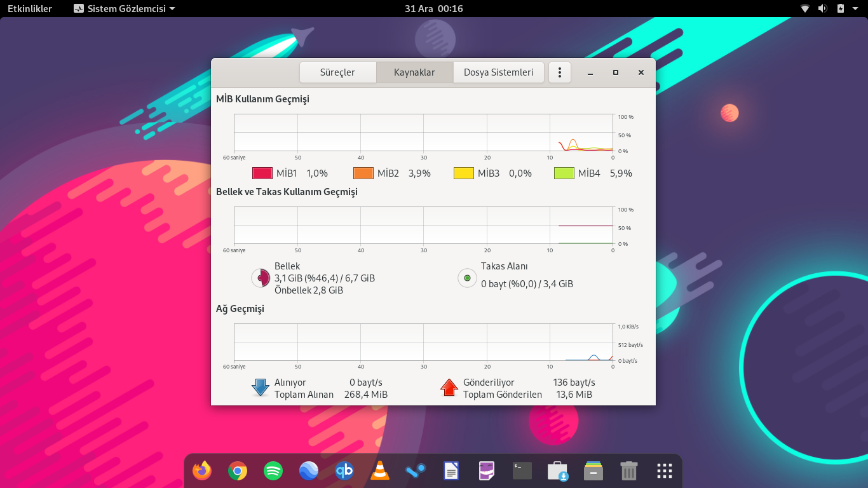Click swap usage text 0 bayt (%0,0) / 3,4 GiB
This screenshot has width=868, height=488.
[x=527, y=284]
